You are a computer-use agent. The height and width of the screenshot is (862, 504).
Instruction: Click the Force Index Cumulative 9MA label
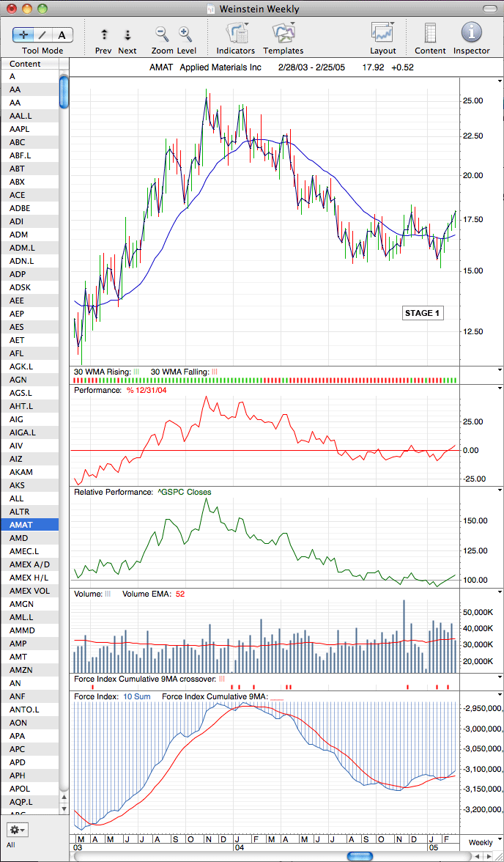215,696
